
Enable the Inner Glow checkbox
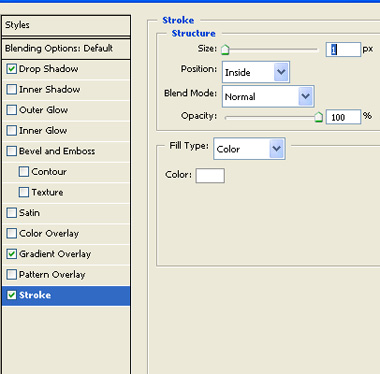(x=12, y=130)
